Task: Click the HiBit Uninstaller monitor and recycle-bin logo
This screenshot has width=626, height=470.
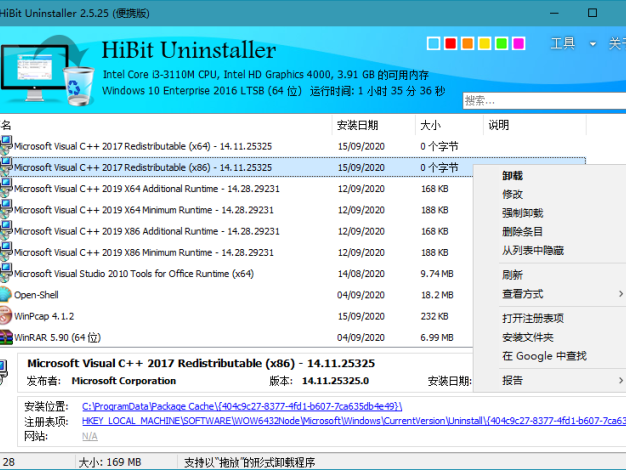Action: (47, 72)
